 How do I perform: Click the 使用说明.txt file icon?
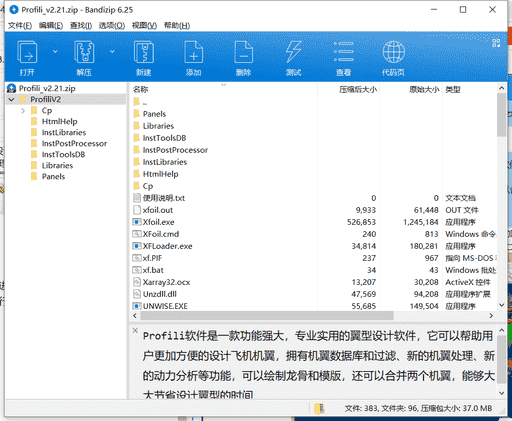click(137, 198)
